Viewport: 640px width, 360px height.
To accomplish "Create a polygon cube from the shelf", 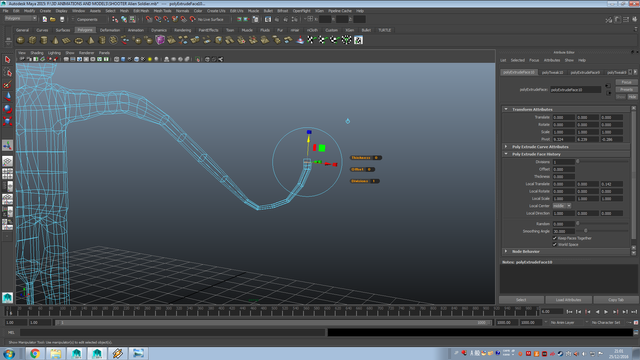I will (x=32, y=40).
